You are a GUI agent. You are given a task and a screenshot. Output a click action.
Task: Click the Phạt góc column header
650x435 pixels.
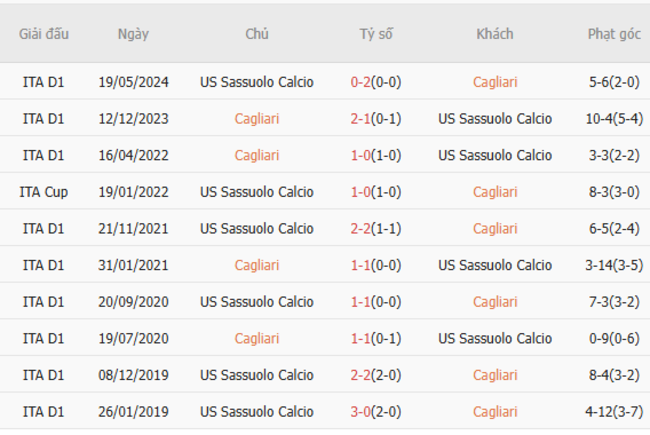[x=614, y=33]
